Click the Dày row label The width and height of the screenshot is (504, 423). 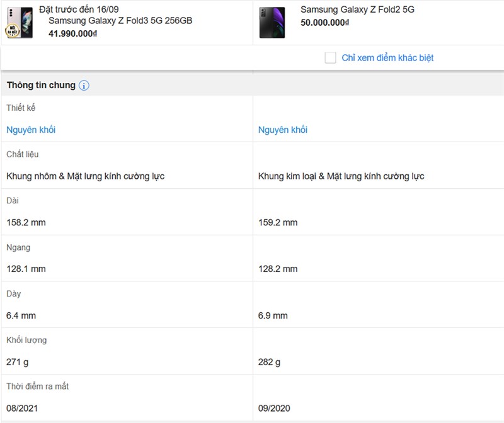[13, 294]
